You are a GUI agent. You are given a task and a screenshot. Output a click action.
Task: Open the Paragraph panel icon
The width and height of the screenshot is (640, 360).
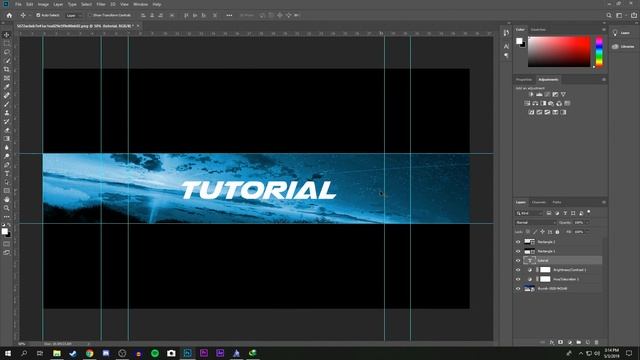(x=506, y=56)
